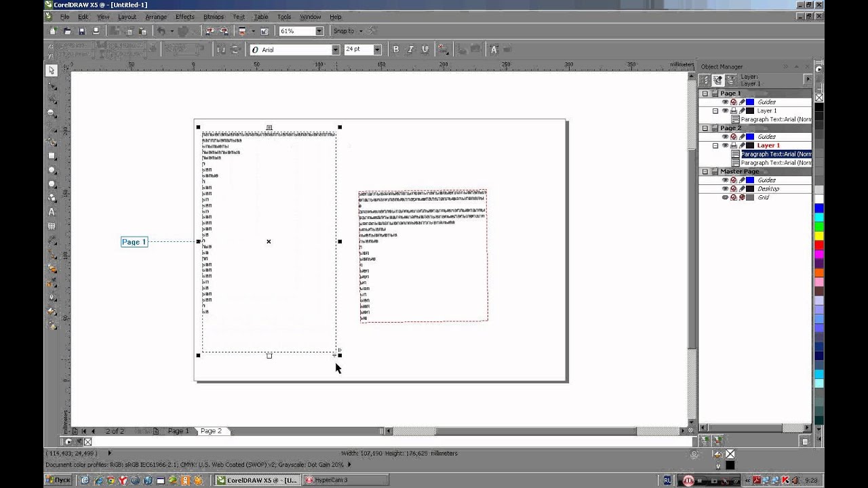Open the Bitmaps menu
868x488 pixels.
pos(213,16)
